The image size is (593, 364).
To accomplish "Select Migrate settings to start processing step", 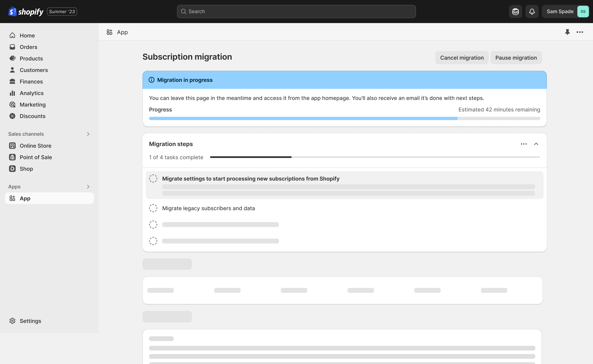I will tap(344, 185).
